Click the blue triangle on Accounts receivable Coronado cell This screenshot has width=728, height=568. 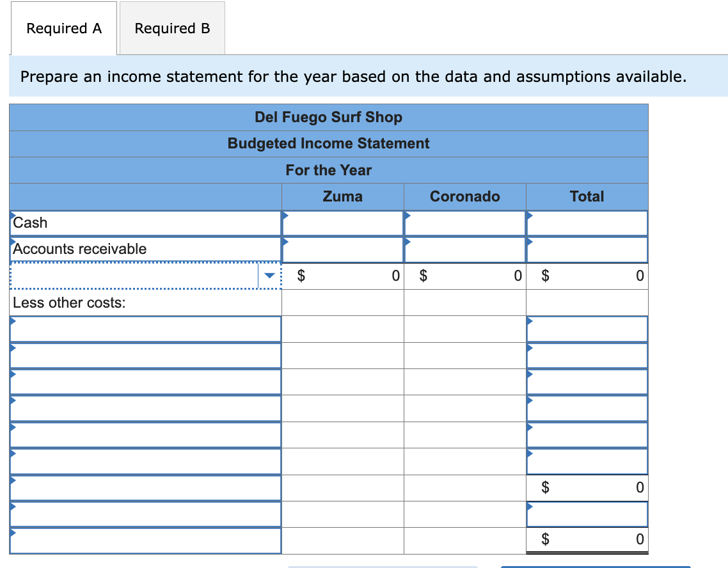click(x=406, y=241)
